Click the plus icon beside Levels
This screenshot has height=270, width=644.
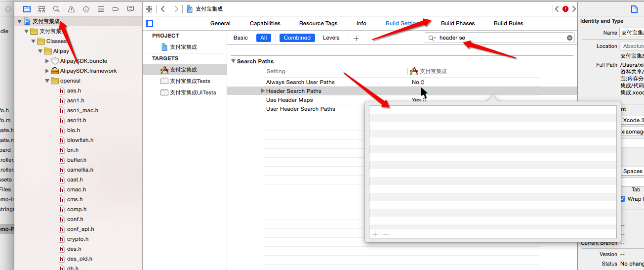tap(356, 38)
